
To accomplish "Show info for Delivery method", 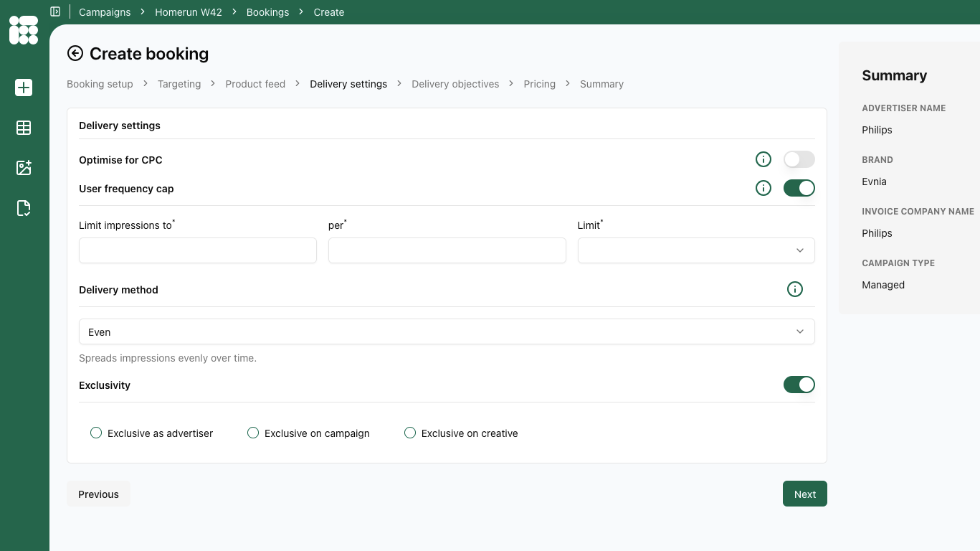I will click(x=795, y=289).
